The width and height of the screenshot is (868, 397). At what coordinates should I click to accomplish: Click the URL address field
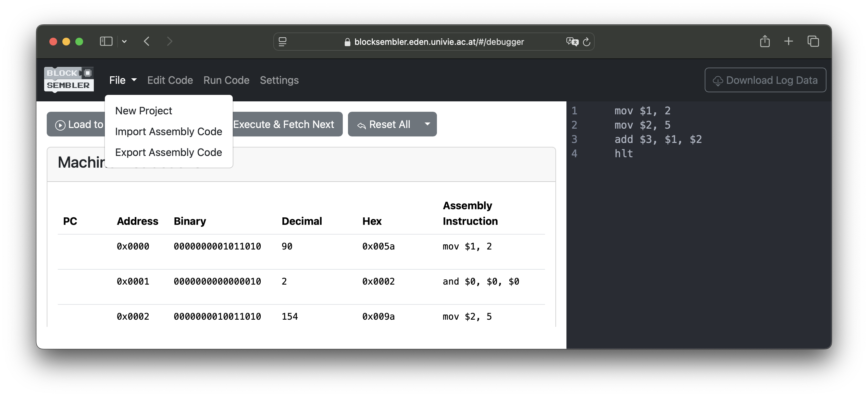coord(438,42)
